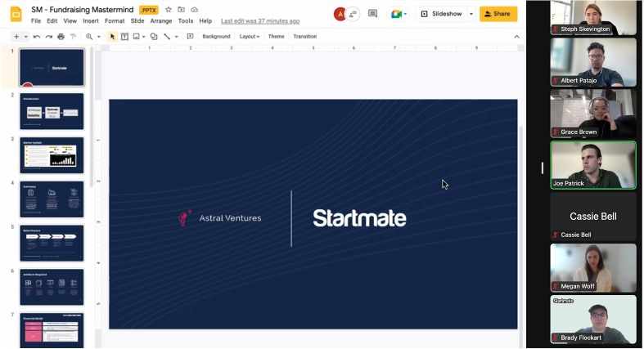Check the cloud document status icon
The image size is (644, 349).
(194, 10)
